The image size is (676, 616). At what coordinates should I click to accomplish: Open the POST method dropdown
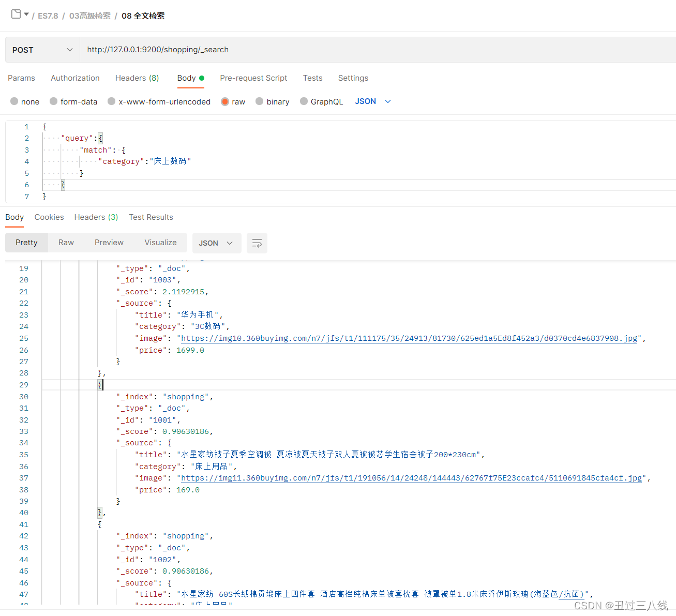coord(42,50)
